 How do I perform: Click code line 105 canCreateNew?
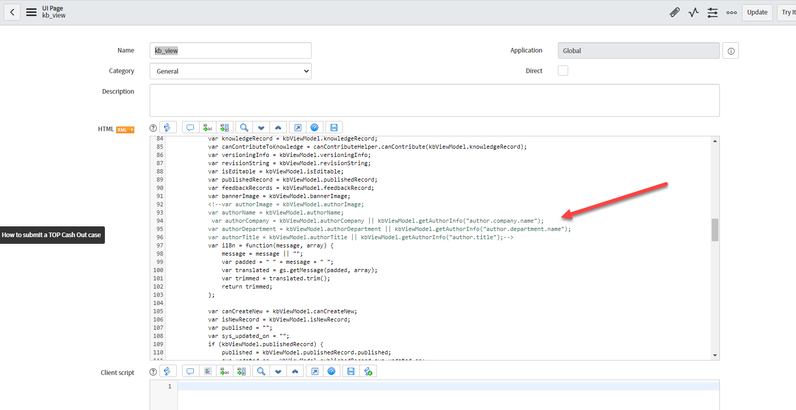pos(282,311)
